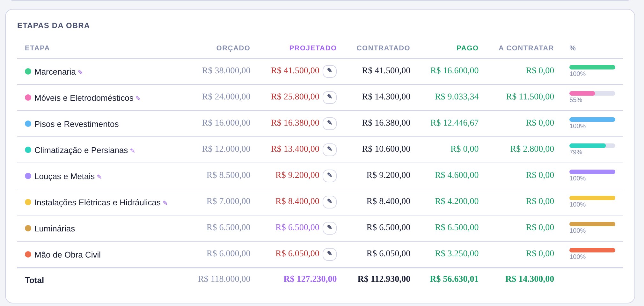Viewport: 644px width, 306px height.
Task: Edit projected value for Climatização e Persianas
Action: [x=330, y=149]
